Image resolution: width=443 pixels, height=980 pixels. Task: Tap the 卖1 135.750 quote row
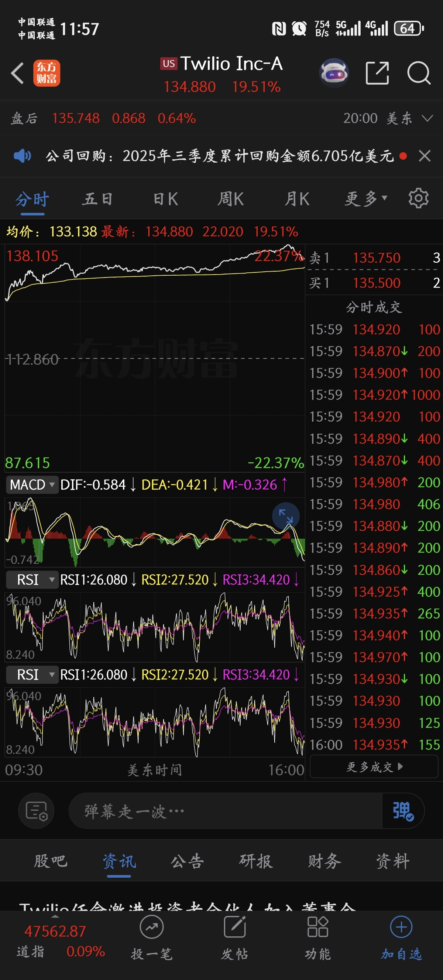click(374, 258)
